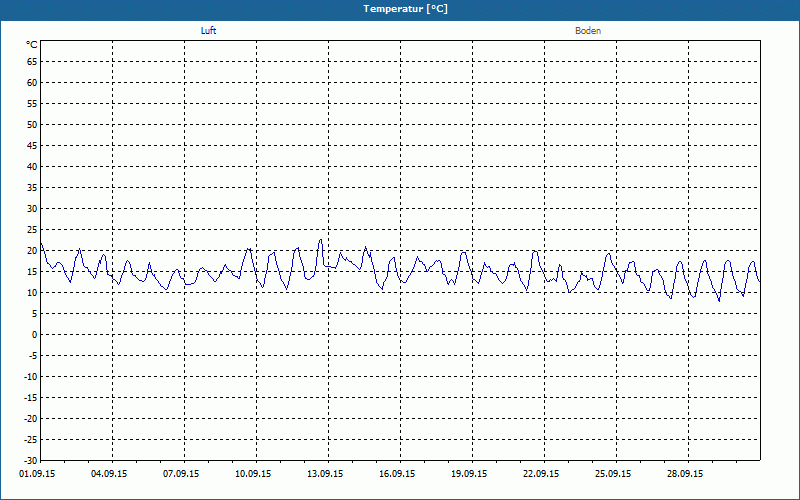Click the 01.09.15 date label
The image size is (800, 500).
pyautogui.click(x=37, y=474)
